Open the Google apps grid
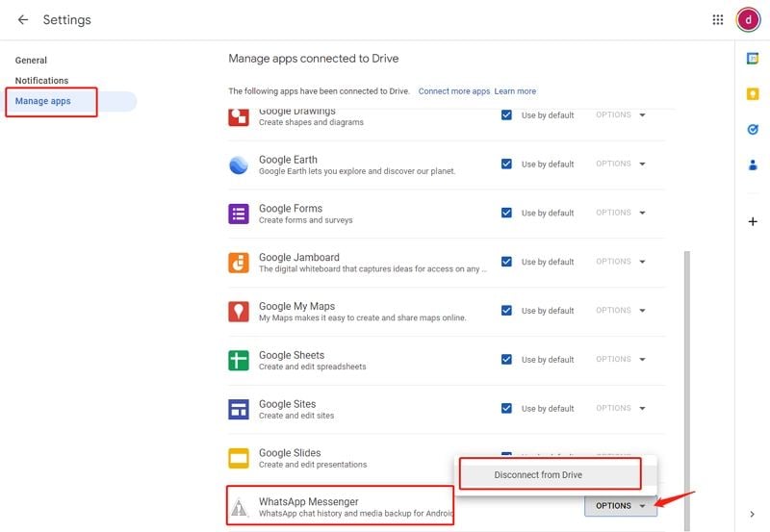The width and height of the screenshot is (770, 532). (x=718, y=20)
